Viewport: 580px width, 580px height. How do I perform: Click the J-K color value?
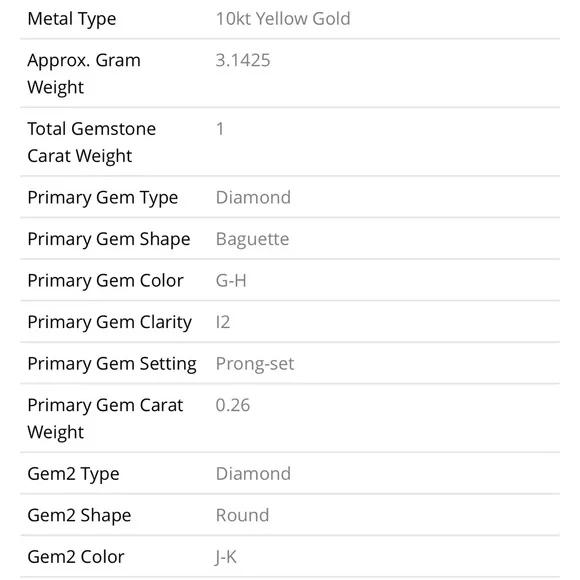click(226, 557)
